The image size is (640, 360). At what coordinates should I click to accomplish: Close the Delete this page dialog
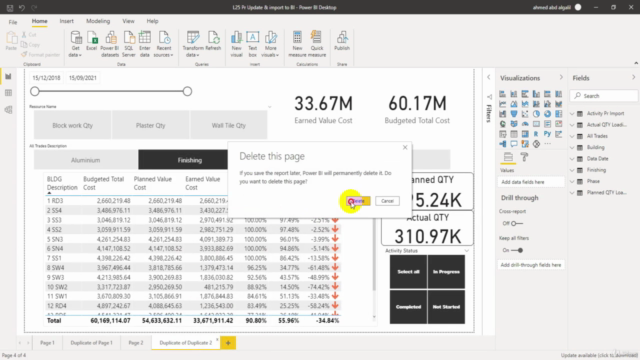405,147
